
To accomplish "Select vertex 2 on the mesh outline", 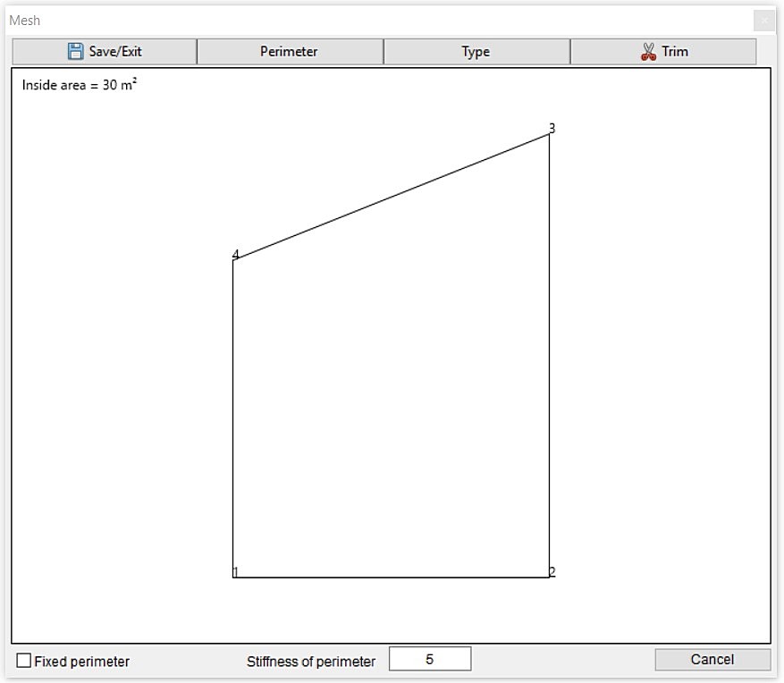I will [552, 577].
